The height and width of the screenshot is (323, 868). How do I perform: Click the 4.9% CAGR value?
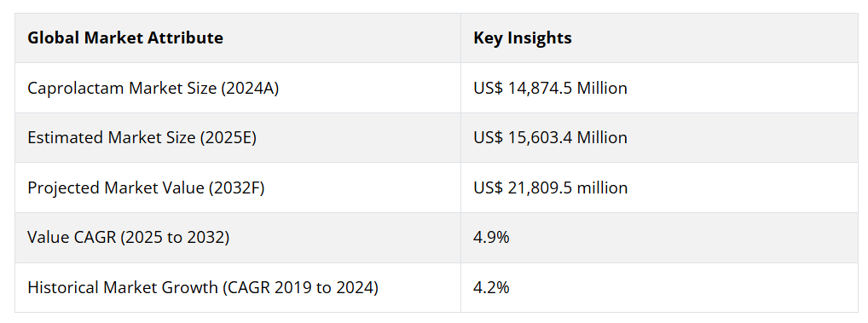click(x=491, y=237)
